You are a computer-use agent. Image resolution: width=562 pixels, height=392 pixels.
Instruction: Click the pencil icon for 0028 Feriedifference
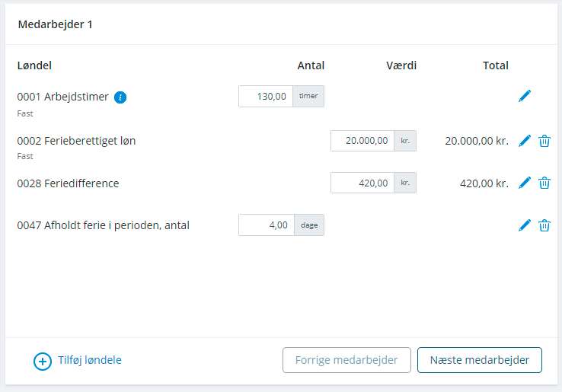(525, 183)
